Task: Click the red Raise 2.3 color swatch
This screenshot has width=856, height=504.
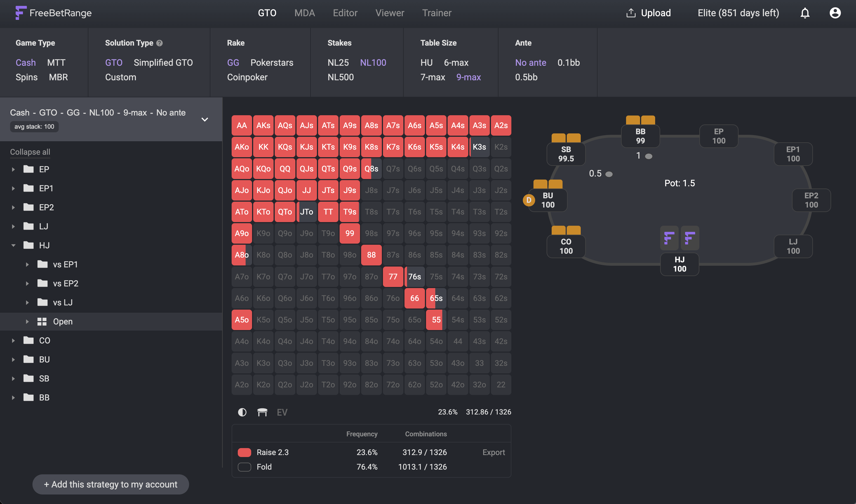Action: click(244, 452)
